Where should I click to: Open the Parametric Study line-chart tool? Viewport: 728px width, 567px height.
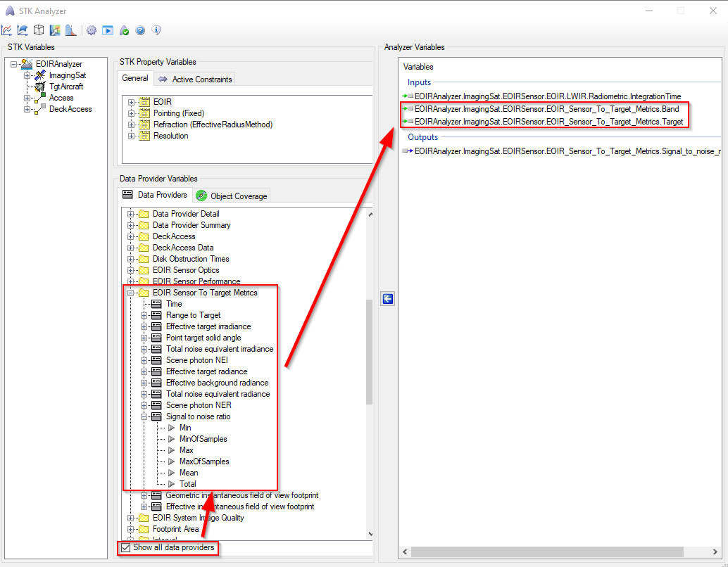coord(6,30)
